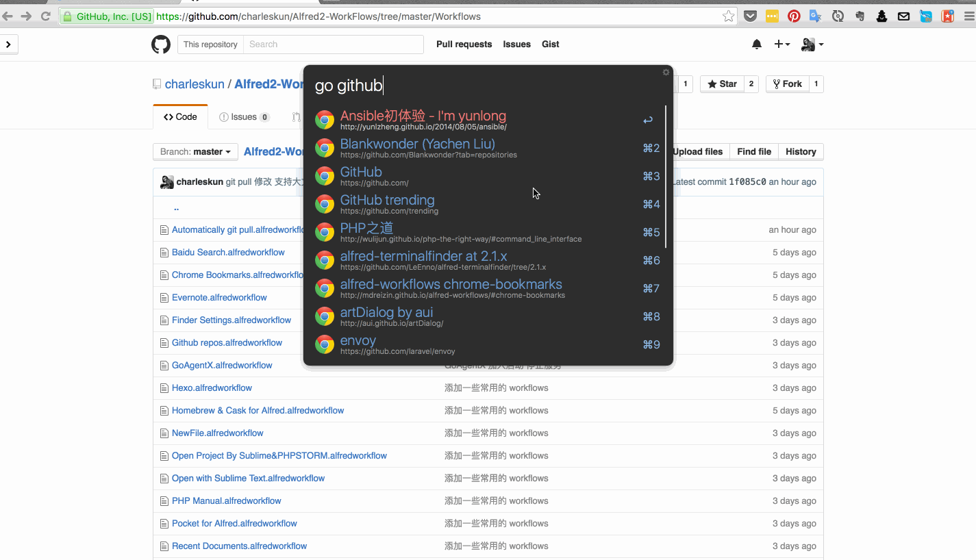Switch to the Issues tab
976x560 pixels.
tap(244, 117)
